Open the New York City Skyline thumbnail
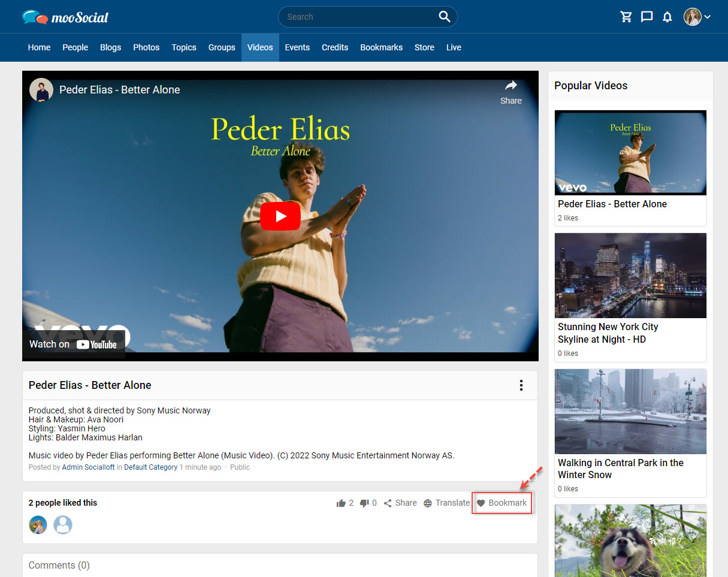This screenshot has width=728, height=577. click(x=630, y=276)
